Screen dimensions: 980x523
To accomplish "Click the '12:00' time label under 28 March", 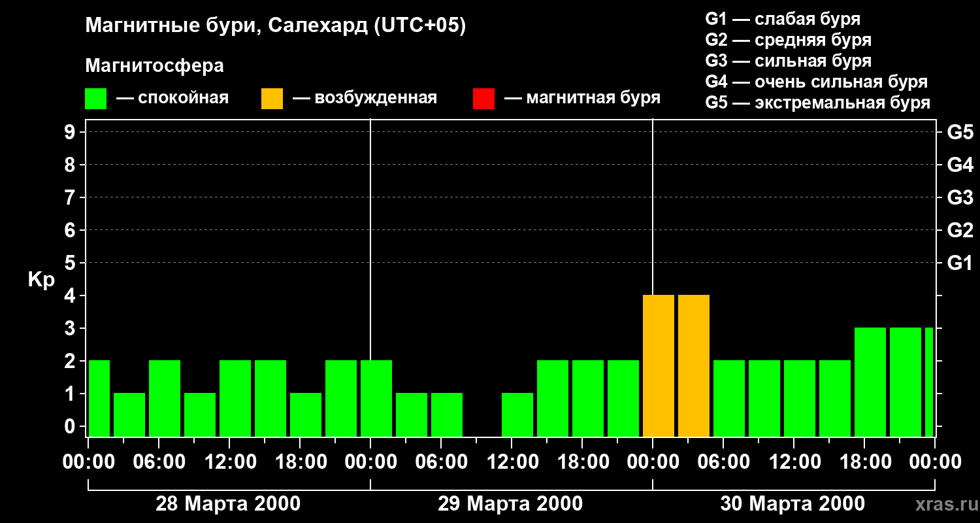I will [229, 462].
